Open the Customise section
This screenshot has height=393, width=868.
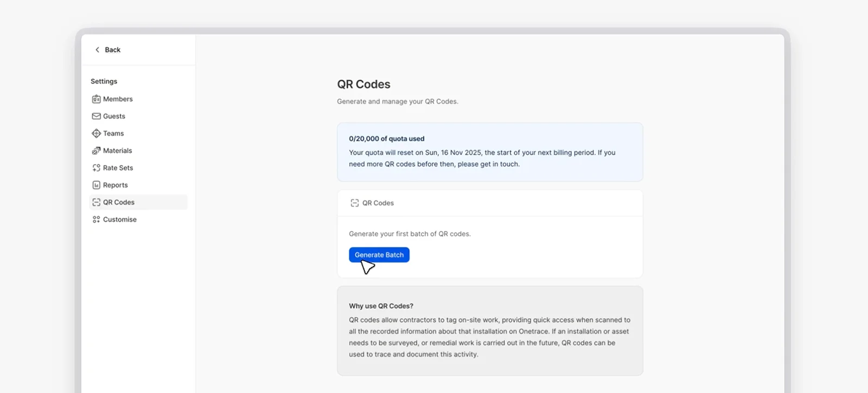click(x=138, y=220)
